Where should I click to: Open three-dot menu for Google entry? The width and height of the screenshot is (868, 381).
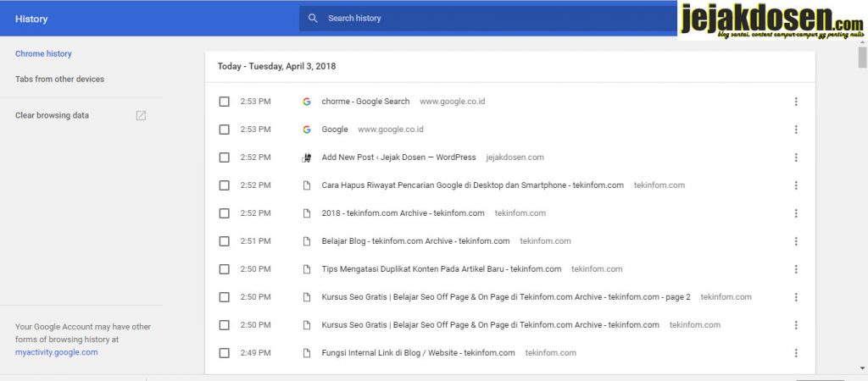tap(796, 130)
